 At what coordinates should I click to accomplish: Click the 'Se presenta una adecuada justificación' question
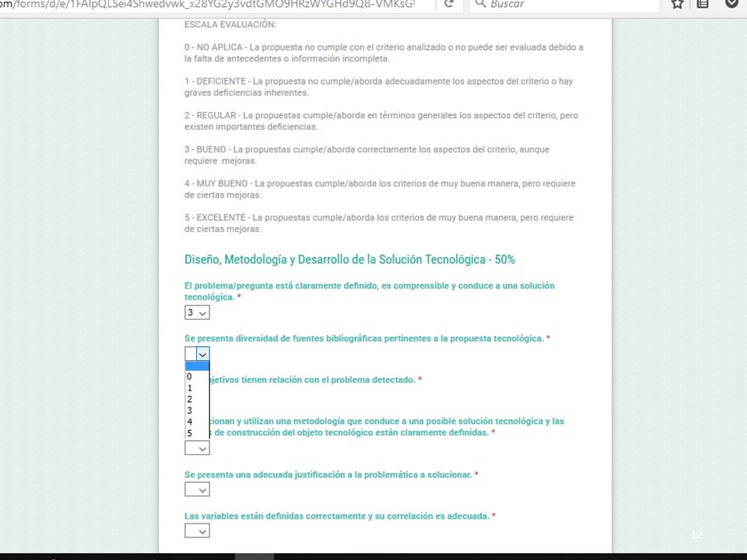pyautogui.click(x=331, y=474)
